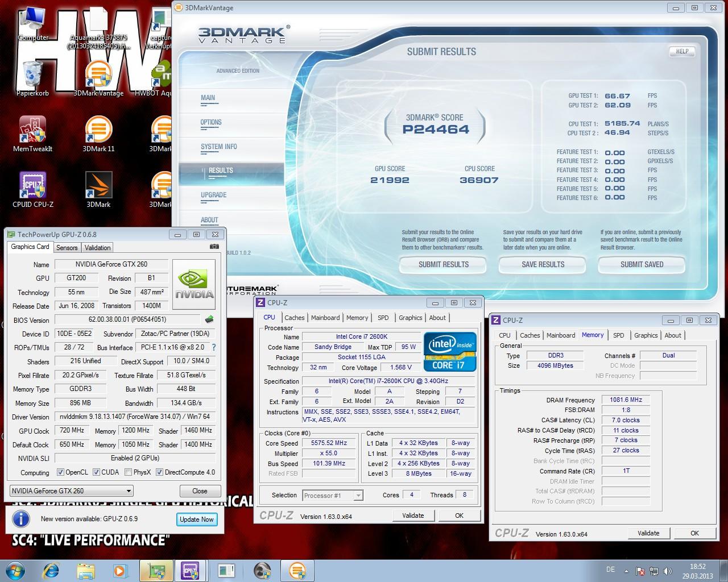The width and height of the screenshot is (728, 582).
Task: Select MAIN in 3DMark Vantage sidebar
Action: [208, 98]
